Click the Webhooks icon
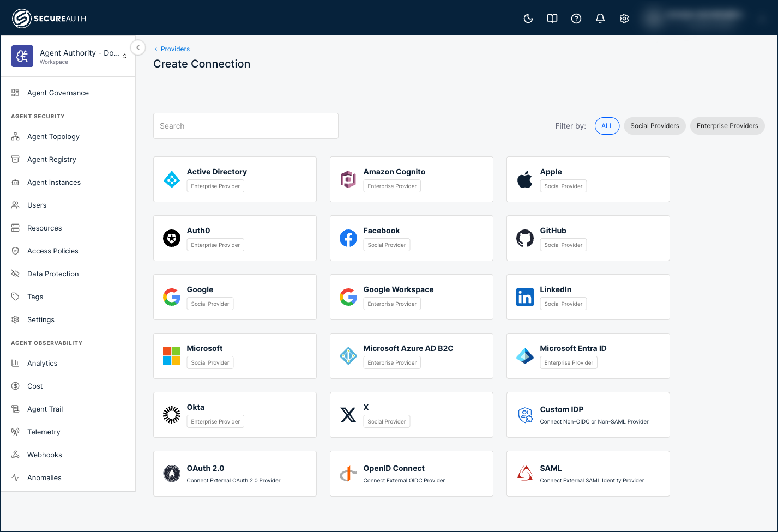This screenshot has width=778, height=532. tap(15, 455)
